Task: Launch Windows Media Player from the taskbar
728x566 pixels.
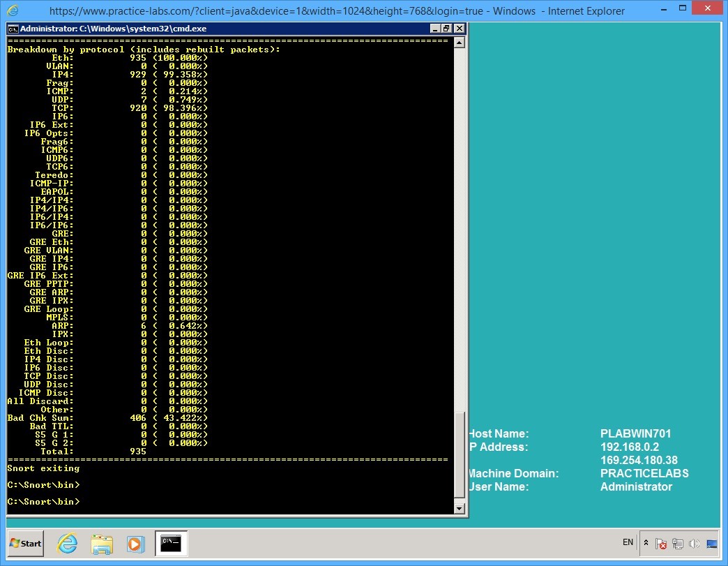Action: pyautogui.click(x=137, y=544)
